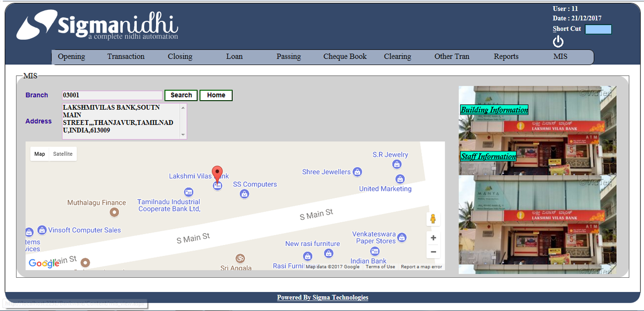Click the Address box scroll-up arrow
The height and width of the screenshot is (311, 644).
[x=183, y=107]
